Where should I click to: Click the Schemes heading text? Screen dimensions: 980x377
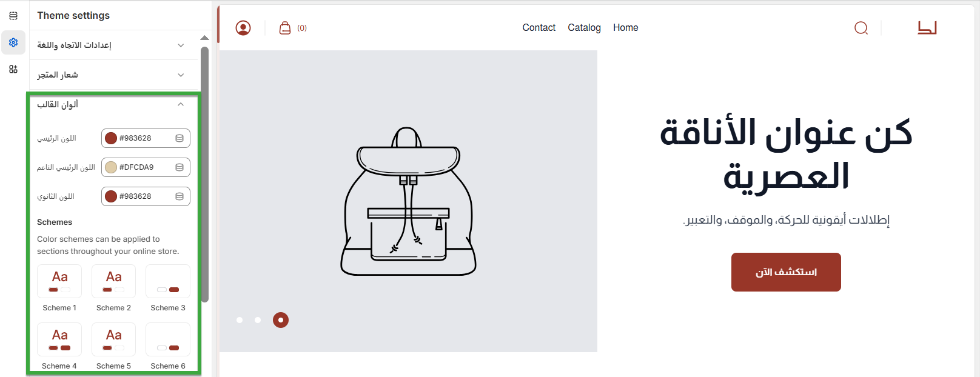click(x=55, y=222)
